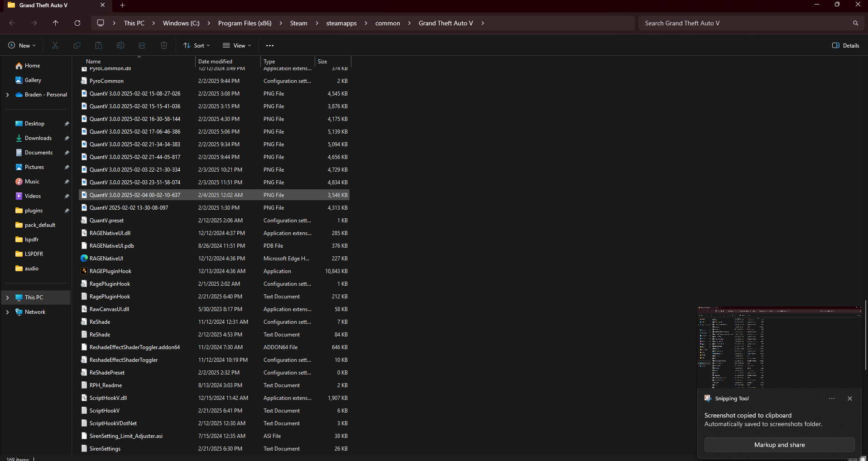The width and height of the screenshot is (868, 461).
Task: Open the View dropdown menu
Action: point(237,45)
